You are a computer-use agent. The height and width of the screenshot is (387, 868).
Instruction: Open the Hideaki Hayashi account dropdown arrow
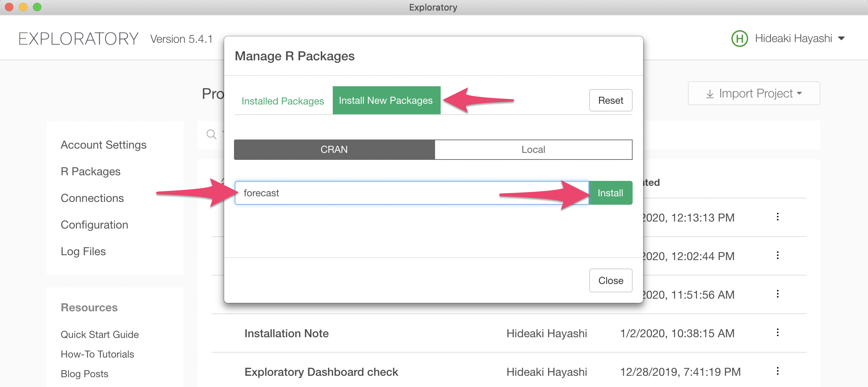pos(841,39)
